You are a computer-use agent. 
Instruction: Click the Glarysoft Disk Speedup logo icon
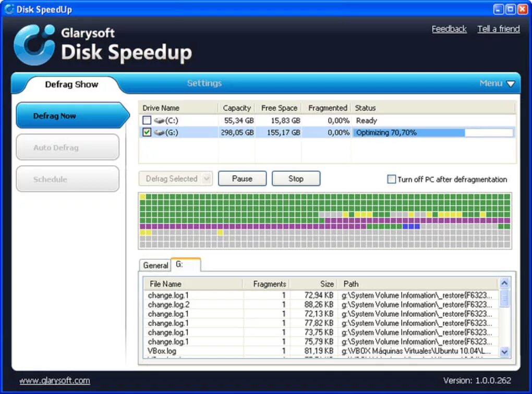click(34, 45)
